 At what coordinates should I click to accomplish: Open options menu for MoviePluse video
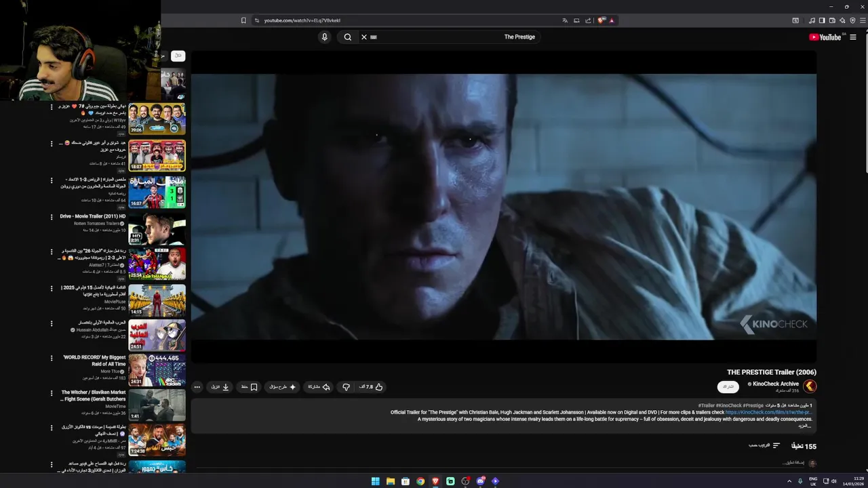[52, 287]
